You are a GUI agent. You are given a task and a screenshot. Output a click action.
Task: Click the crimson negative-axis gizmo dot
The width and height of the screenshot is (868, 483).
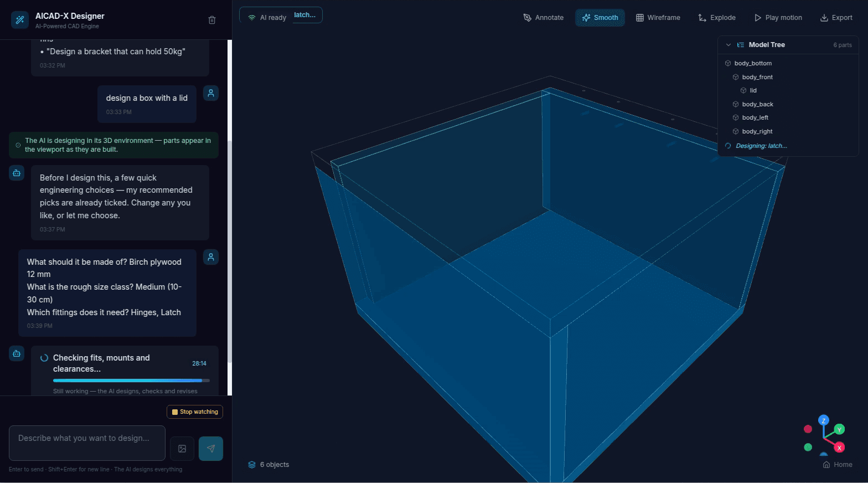[x=808, y=429]
